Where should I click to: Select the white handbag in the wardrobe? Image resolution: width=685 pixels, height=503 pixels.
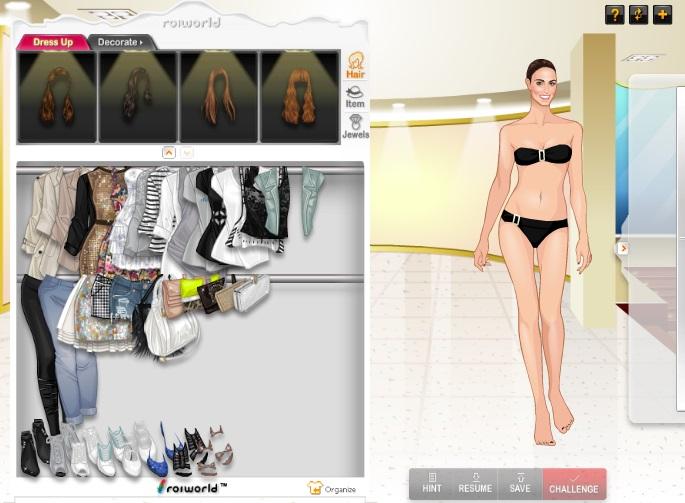pyautogui.click(x=172, y=332)
